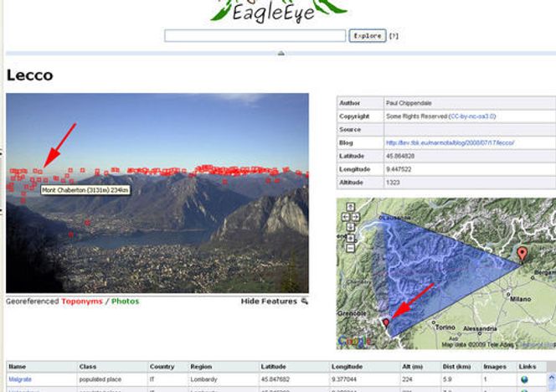Click the Mont Chaberton map marker
This screenshot has width=556, height=392.
(386, 322)
